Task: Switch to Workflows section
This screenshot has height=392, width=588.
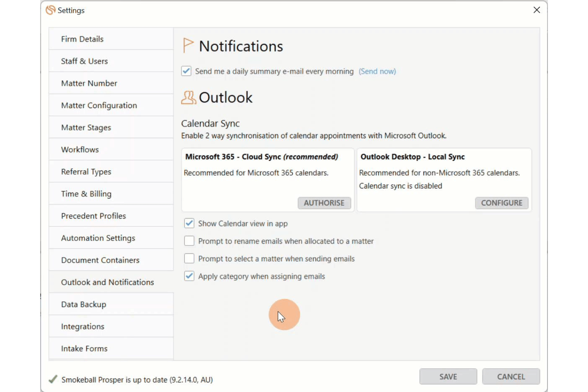Action: (x=111, y=149)
